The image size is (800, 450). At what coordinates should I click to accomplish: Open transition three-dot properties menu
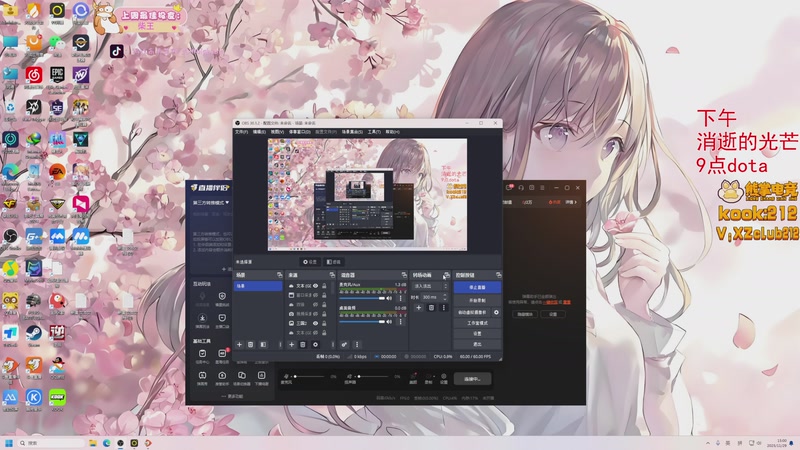(x=444, y=308)
